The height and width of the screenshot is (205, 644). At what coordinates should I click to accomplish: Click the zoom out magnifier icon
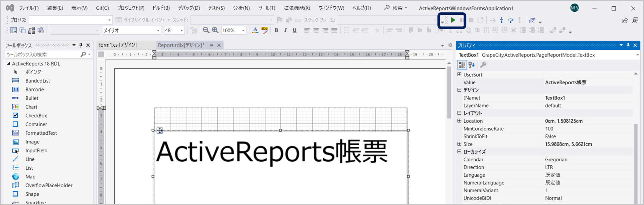click(x=206, y=30)
